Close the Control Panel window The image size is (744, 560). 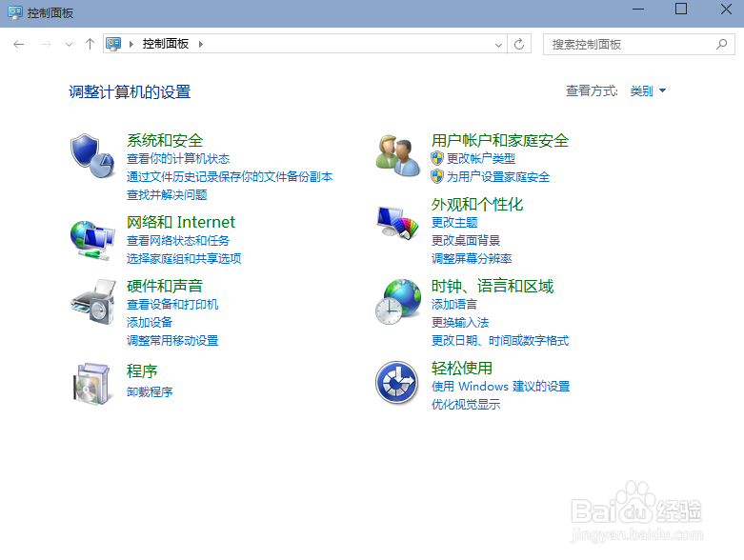726,9
